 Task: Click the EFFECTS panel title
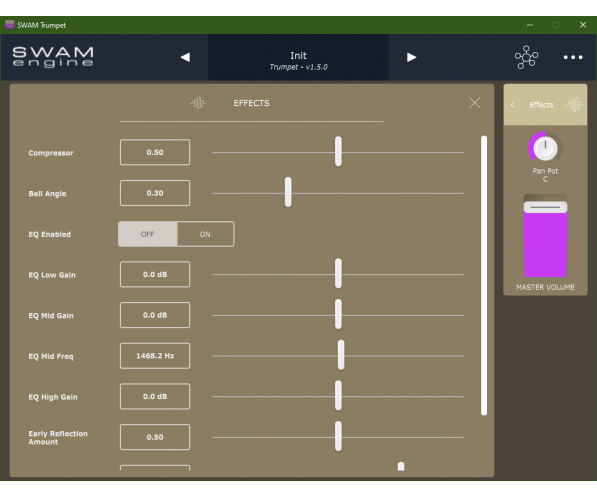pyautogui.click(x=251, y=103)
